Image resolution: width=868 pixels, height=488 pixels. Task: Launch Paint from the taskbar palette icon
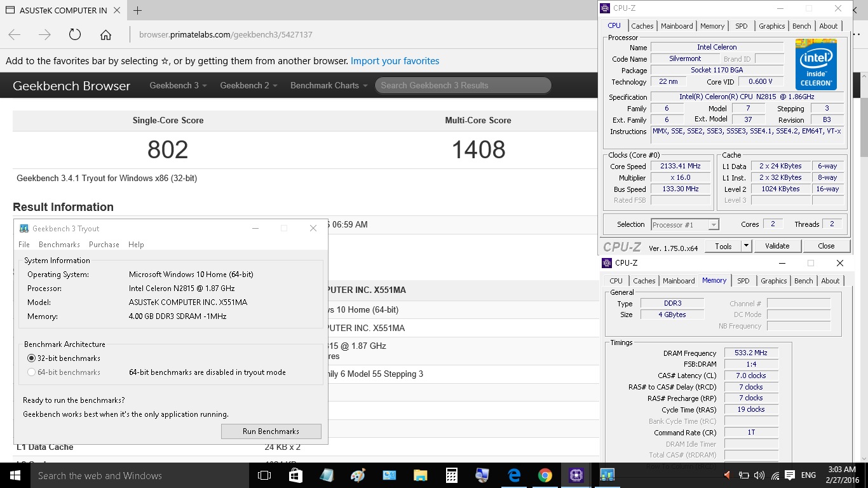click(358, 475)
